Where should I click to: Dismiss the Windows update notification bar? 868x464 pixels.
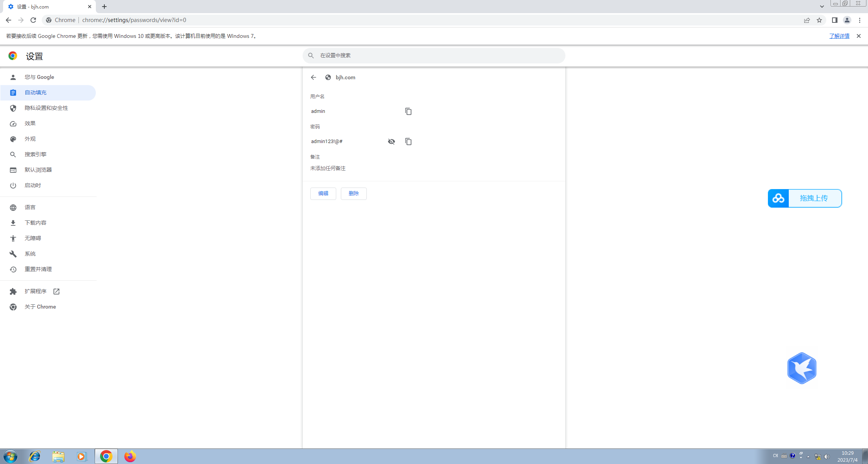[859, 36]
